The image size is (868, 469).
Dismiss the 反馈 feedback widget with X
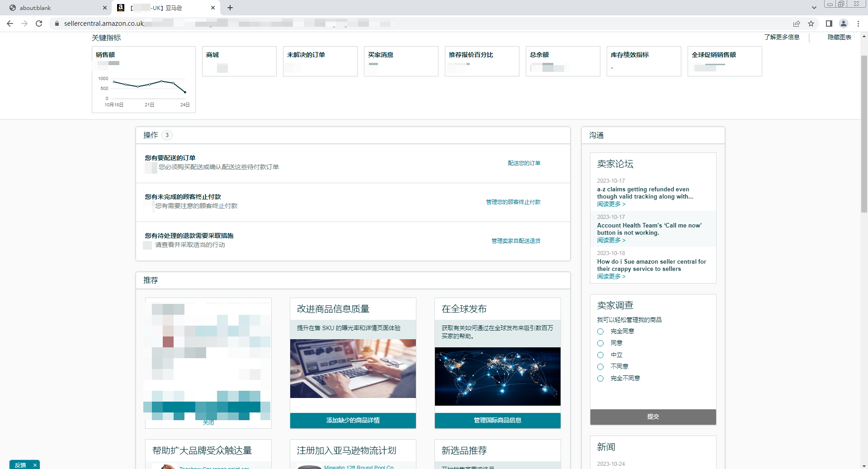point(35,465)
